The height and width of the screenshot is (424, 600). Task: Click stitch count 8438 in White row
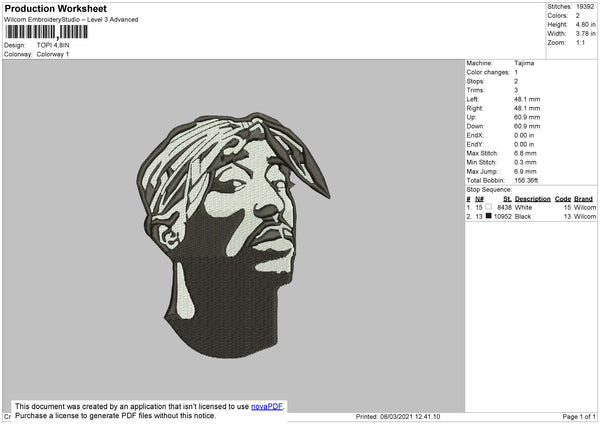(x=504, y=207)
